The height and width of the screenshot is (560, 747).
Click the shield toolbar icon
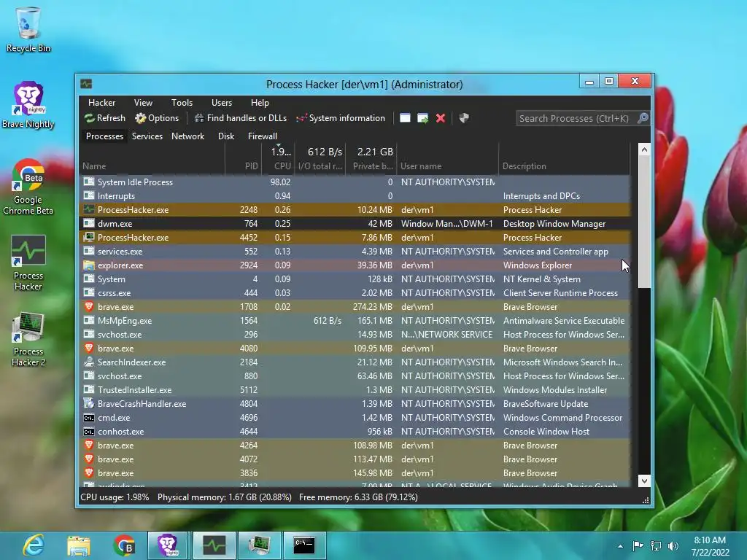click(463, 118)
